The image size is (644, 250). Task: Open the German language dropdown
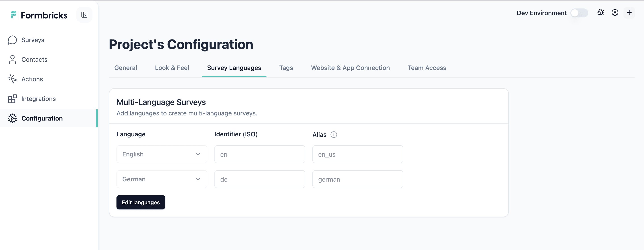(x=162, y=179)
